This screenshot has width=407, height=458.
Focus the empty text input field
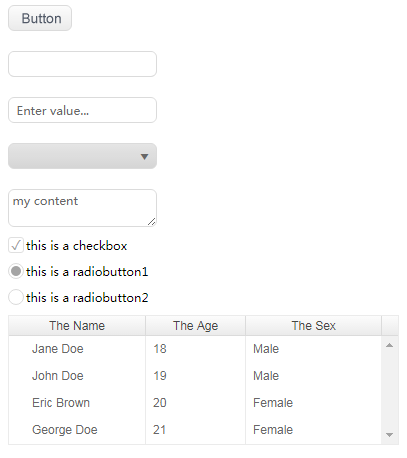pyautogui.click(x=82, y=64)
